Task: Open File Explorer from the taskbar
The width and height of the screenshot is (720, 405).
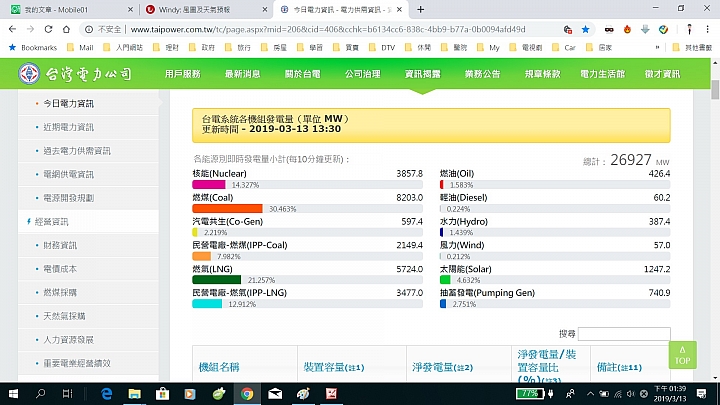Action: [x=134, y=394]
